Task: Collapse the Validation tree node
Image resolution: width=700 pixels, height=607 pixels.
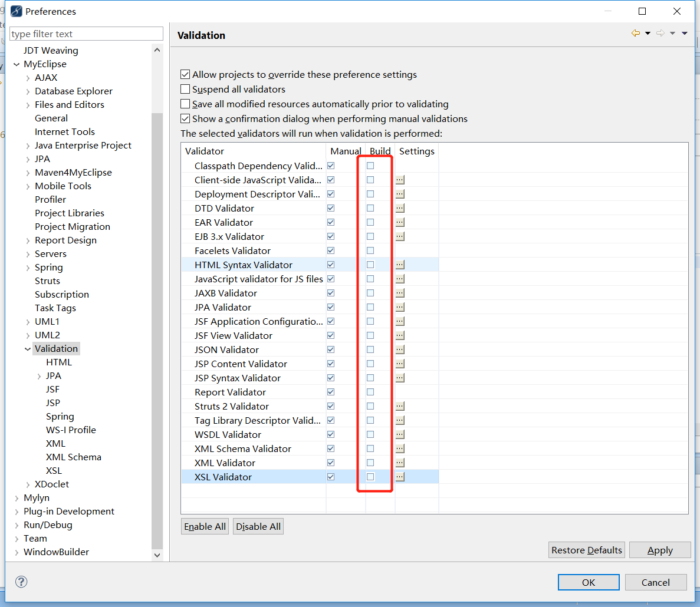Action: click(28, 349)
